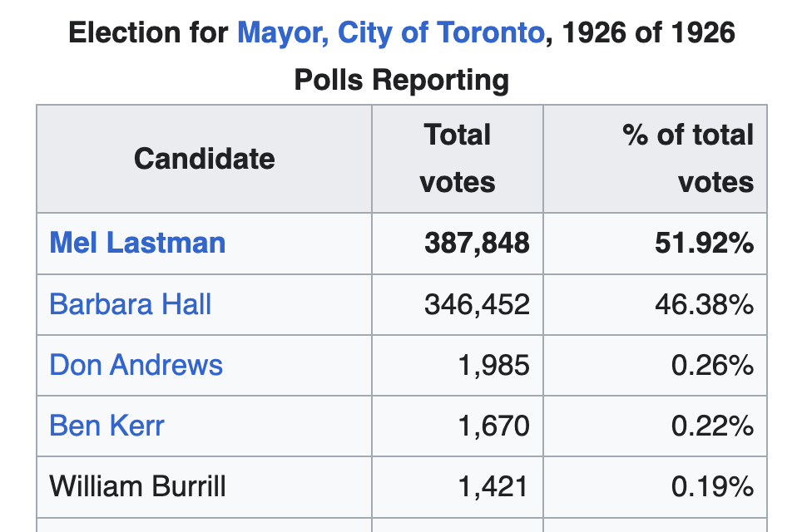
Task: Click Don Andrews' 1,985 votes cell
Action: point(494,365)
